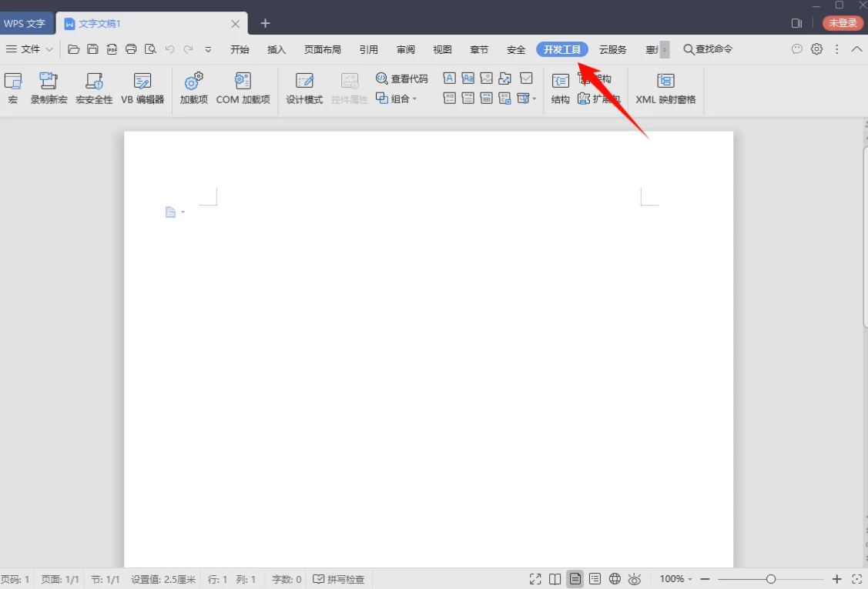Insert rich text content control (A icon)
This screenshot has width=868, height=589.
(x=450, y=78)
